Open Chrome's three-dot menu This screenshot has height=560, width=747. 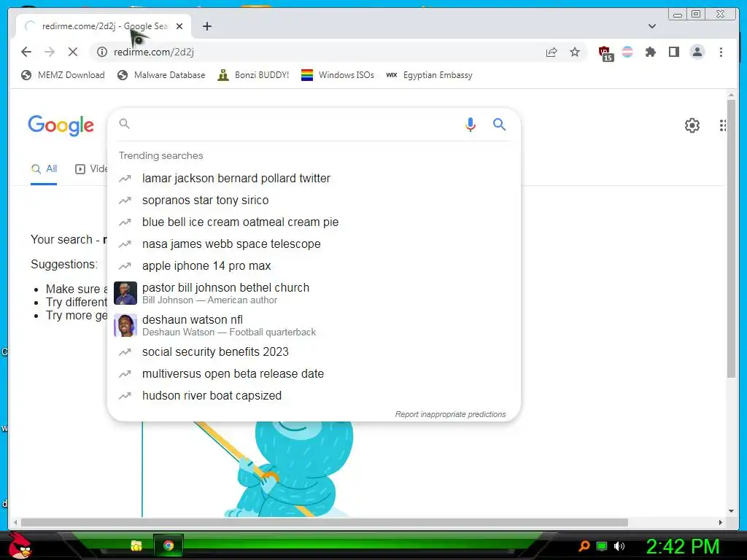721,52
